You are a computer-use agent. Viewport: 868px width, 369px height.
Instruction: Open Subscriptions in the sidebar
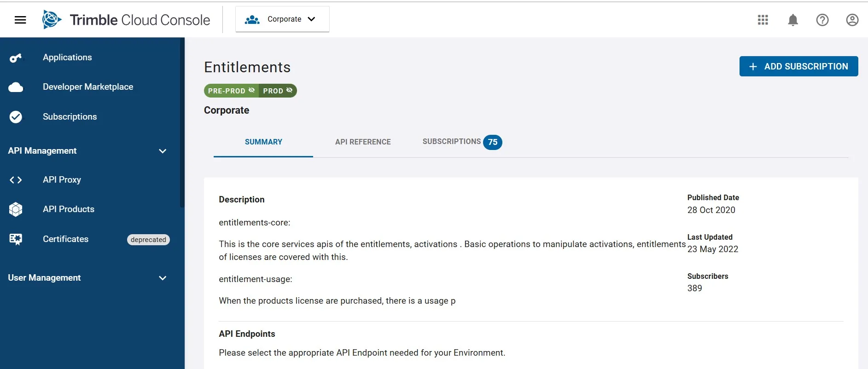click(x=70, y=117)
